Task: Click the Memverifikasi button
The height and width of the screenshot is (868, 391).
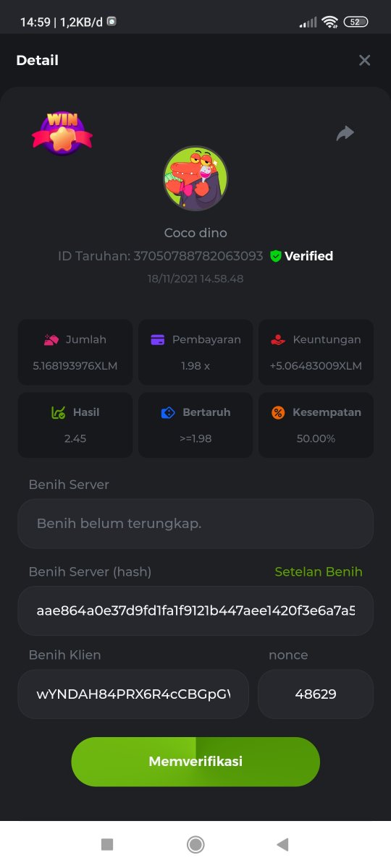Action: (x=195, y=762)
